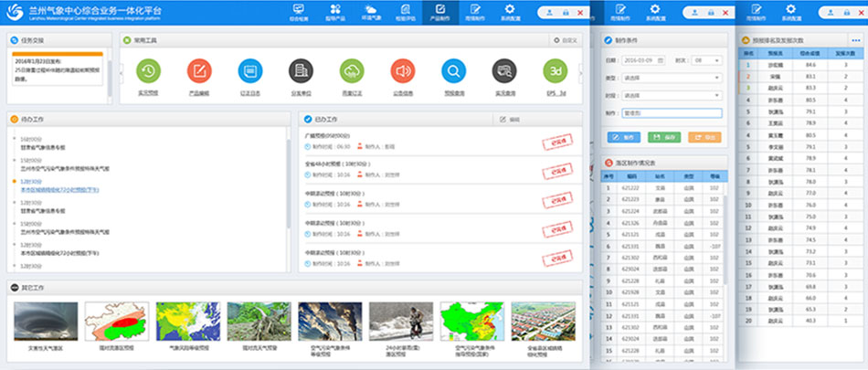Viewport: 868px width, 370px height.
Task: Open the blue magnifier forecast query icon
Action: [453, 71]
